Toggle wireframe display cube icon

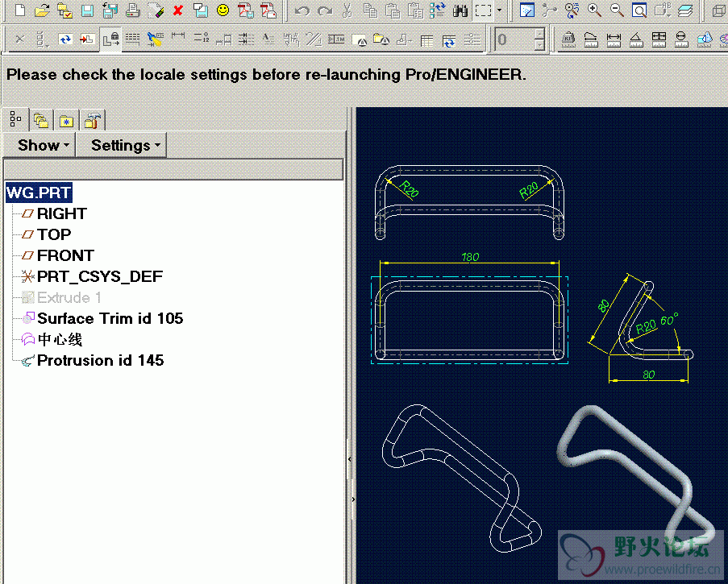click(x=720, y=10)
